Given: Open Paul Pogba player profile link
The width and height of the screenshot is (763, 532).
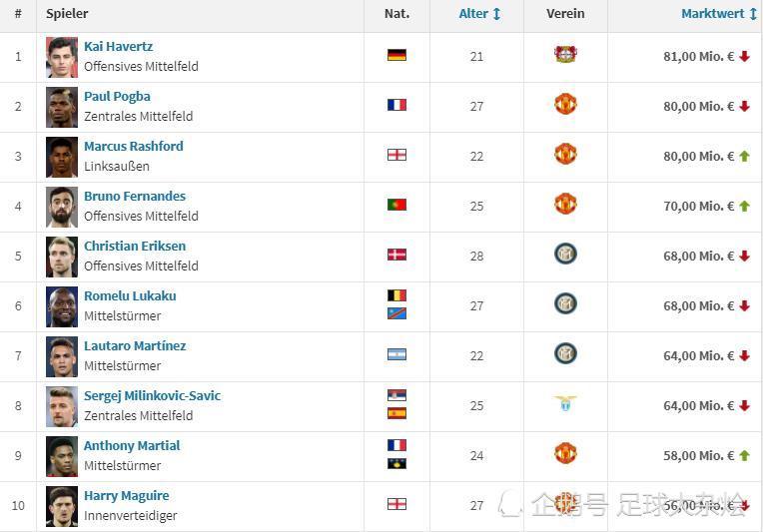Looking at the screenshot, I should (117, 96).
